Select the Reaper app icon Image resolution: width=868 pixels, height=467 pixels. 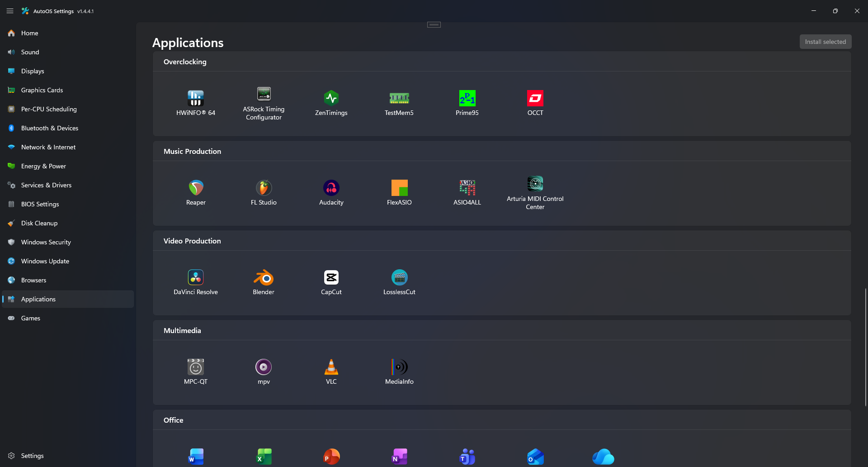(196, 187)
